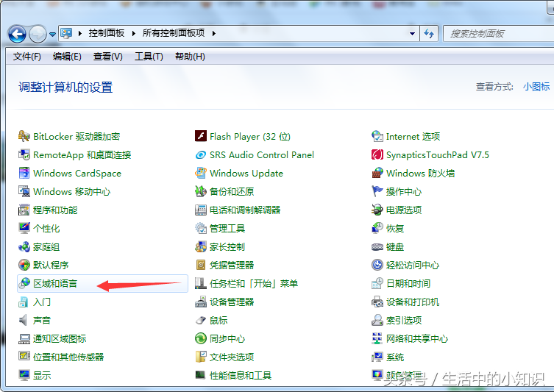The height and width of the screenshot is (392, 554).
Task: Open the 位置和其他传感器 link
Action: [x=68, y=357]
